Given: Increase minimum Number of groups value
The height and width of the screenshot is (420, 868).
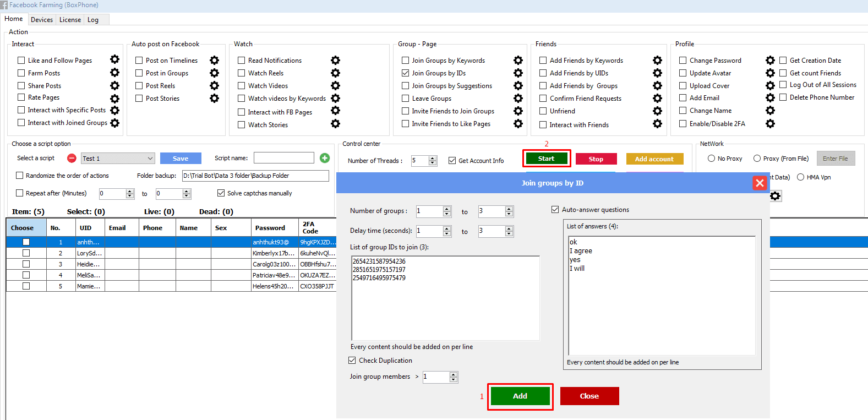Looking at the screenshot, I should [x=447, y=208].
